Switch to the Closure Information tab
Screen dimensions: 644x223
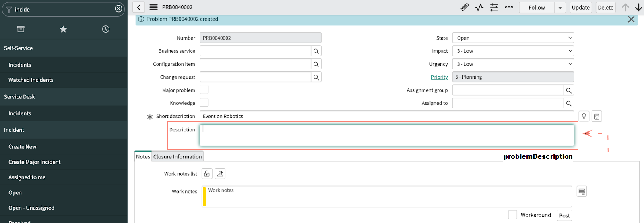(x=178, y=157)
